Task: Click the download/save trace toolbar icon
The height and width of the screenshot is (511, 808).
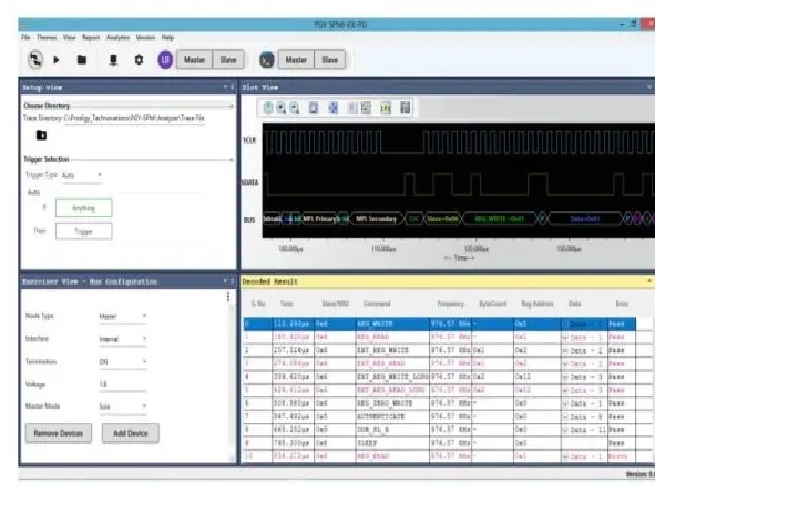Action: [113, 60]
